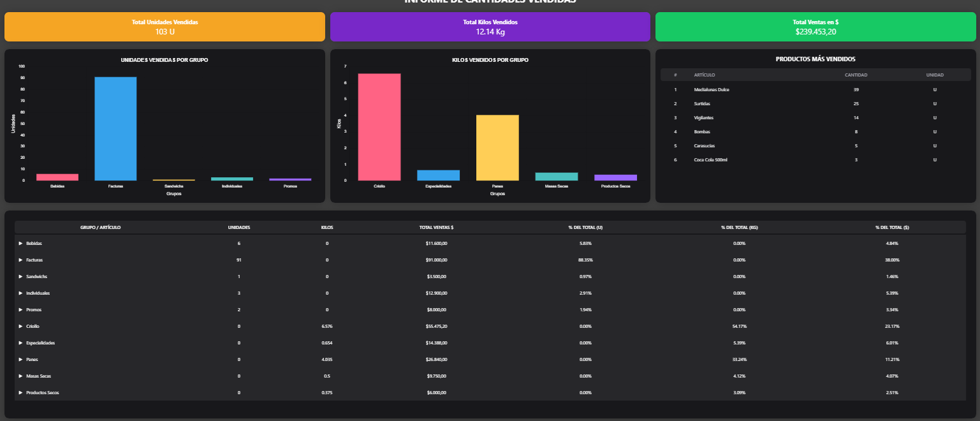Expand the Promos group row arrow
This screenshot has width=980, height=421.
[21, 310]
